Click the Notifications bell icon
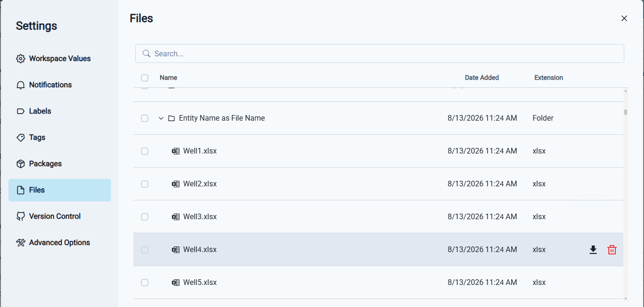Image resolution: width=644 pixels, height=307 pixels. [x=20, y=85]
